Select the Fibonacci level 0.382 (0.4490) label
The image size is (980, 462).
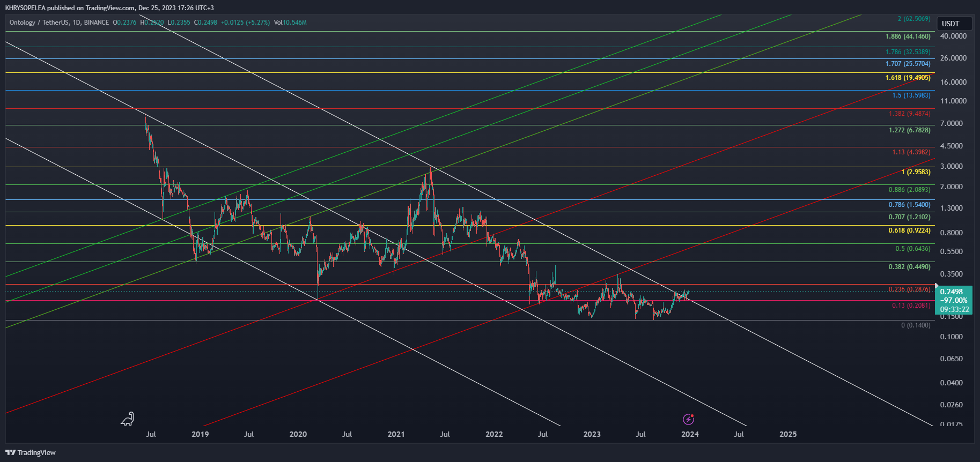pyautogui.click(x=909, y=267)
